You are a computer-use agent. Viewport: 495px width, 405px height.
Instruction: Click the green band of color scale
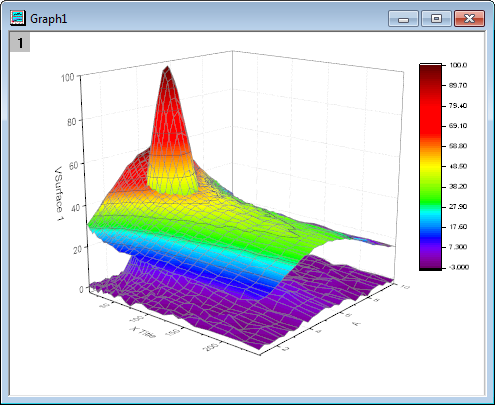(430, 192)
